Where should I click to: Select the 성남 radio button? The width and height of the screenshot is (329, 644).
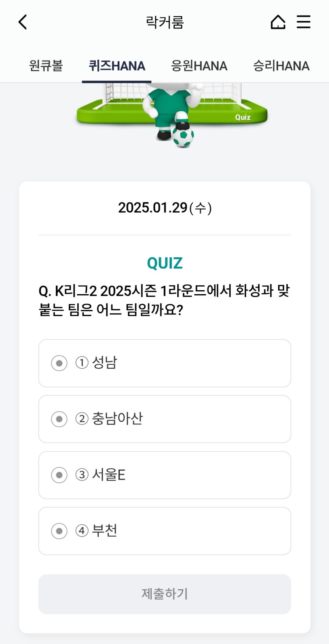59,363
